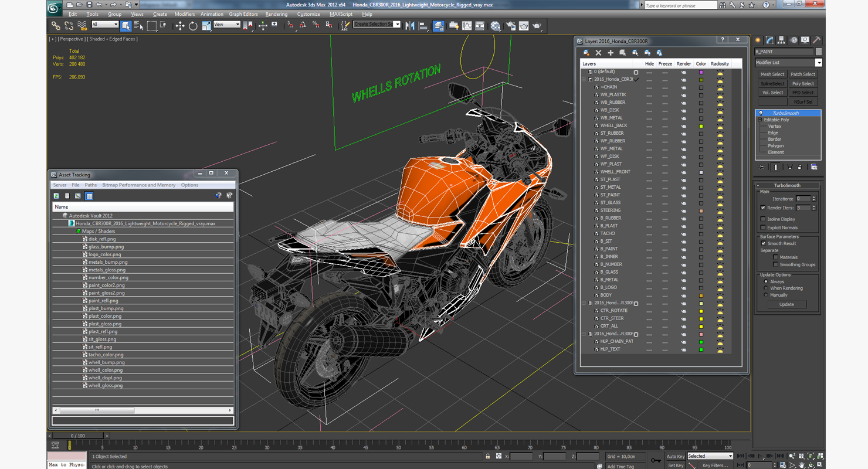Click 0 (default) layer magenta color swatch

(701, 72)
